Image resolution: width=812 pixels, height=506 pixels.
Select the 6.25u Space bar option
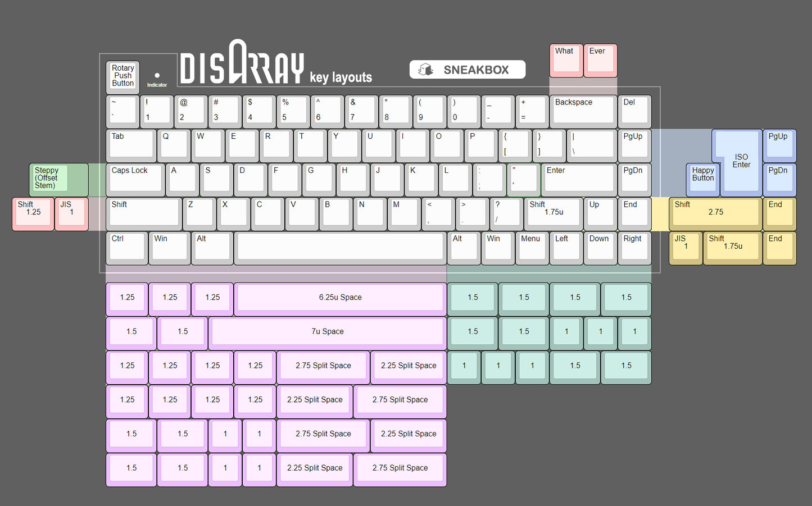tap(340, 298)
